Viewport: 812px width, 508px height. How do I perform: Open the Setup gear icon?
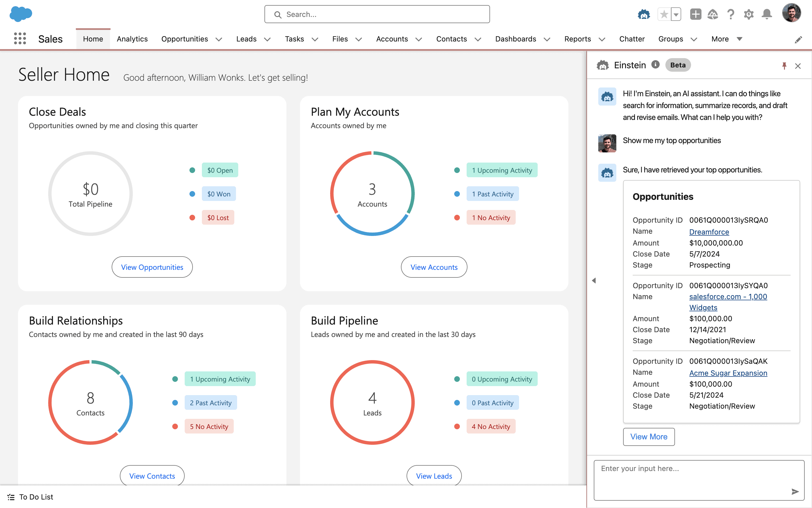click(749, 14)
